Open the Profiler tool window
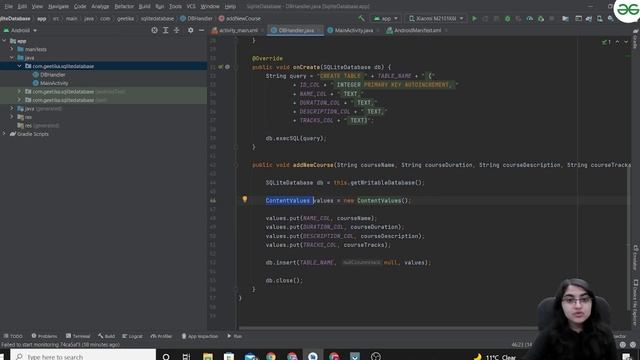 point(161,336)
